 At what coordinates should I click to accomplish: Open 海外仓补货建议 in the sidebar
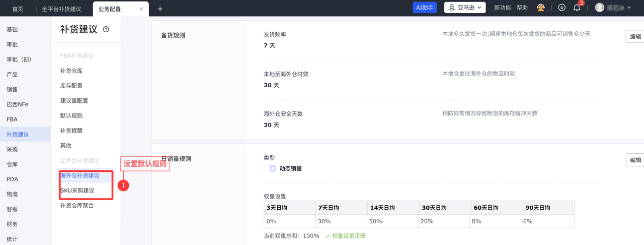(x=80, y=175)
